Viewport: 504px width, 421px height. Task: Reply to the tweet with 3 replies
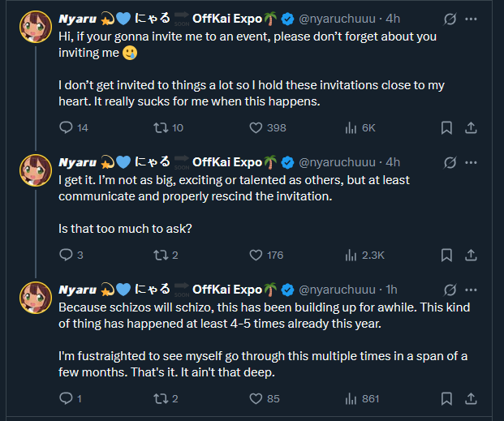click(x=67, y=255)
